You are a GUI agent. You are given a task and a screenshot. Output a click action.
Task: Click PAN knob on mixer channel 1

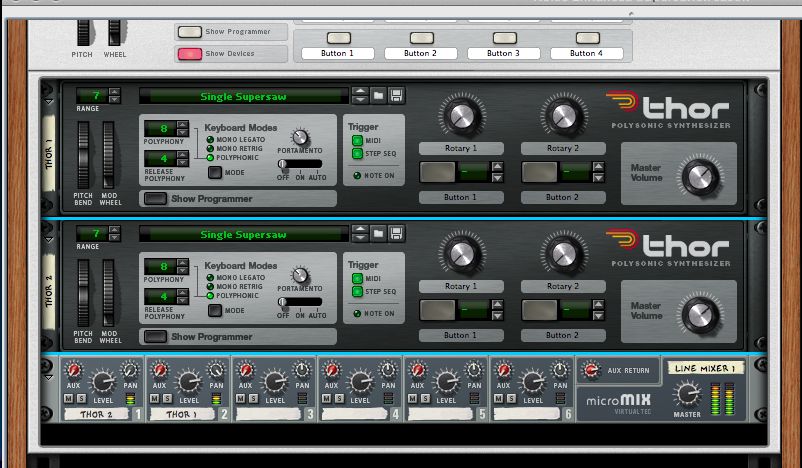pyautogui.click(x=130, y=370)
